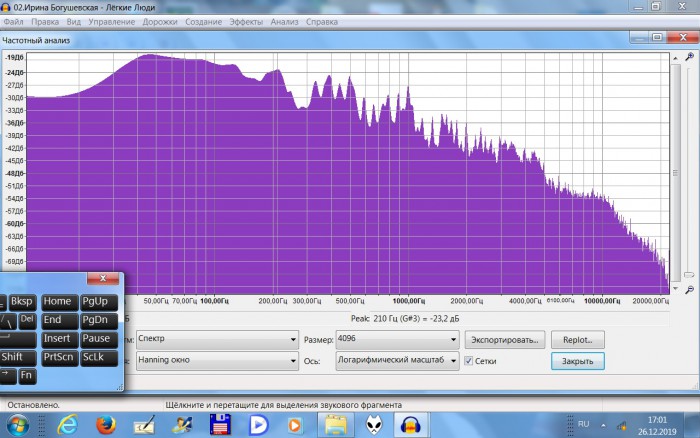Click the PgDn key on on-screen keyboard
The width and height of the screenshot is (700, 438).
coord(99,321)
